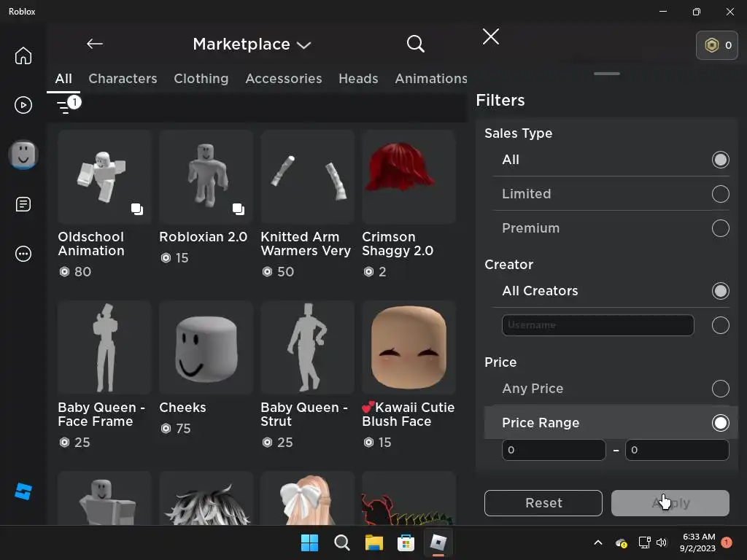Click bundle icon on Robloxian 2.0

tap(239, 209)
